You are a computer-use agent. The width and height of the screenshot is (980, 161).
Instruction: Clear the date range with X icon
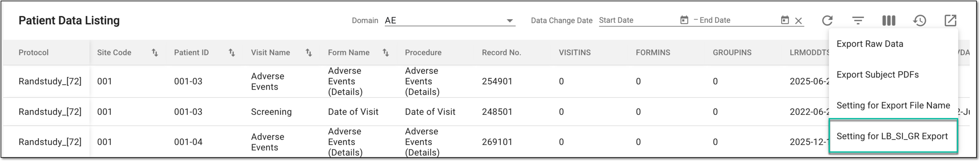799,21
